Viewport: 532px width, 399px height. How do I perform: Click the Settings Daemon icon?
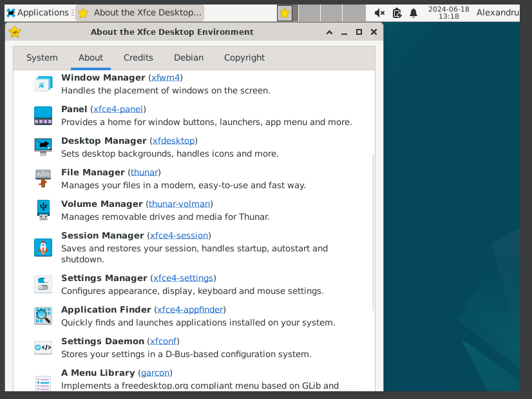tap(43, 347)
